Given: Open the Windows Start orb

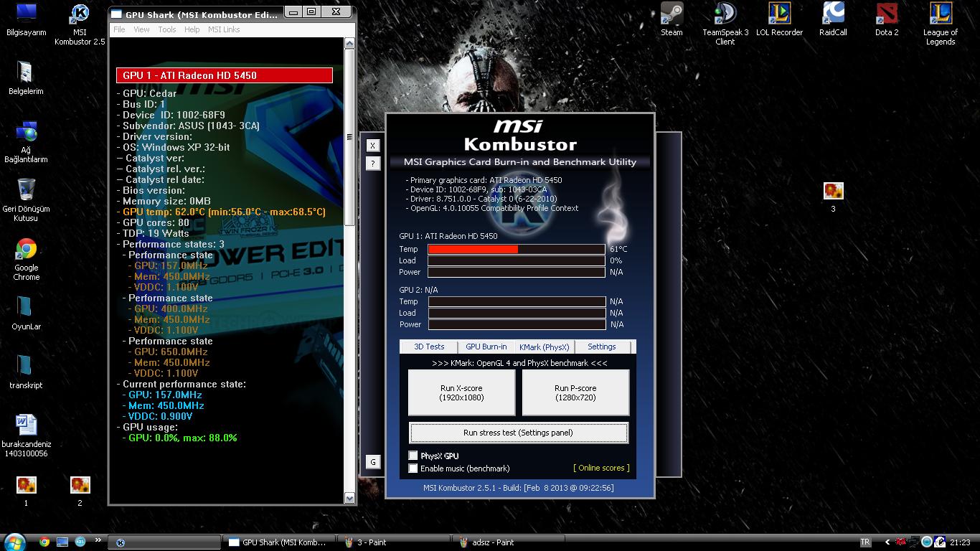Looking at the screenshot, I should (x=14, y=541).
